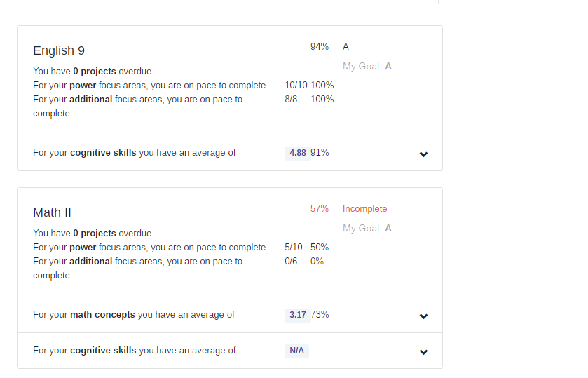Image resolution: width=588 pixels, height=378 pixels.
Task: Open the Math II course title
Action: tap(52, 212)
